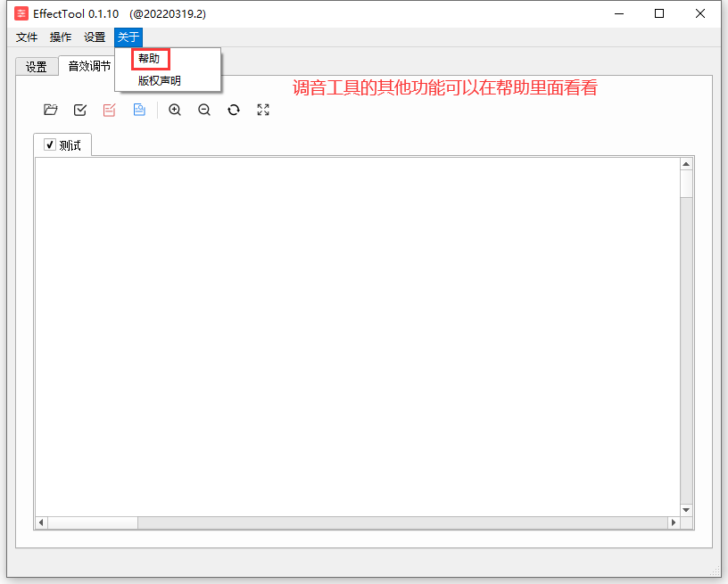Close the EffectTool window

pos(700,14)
